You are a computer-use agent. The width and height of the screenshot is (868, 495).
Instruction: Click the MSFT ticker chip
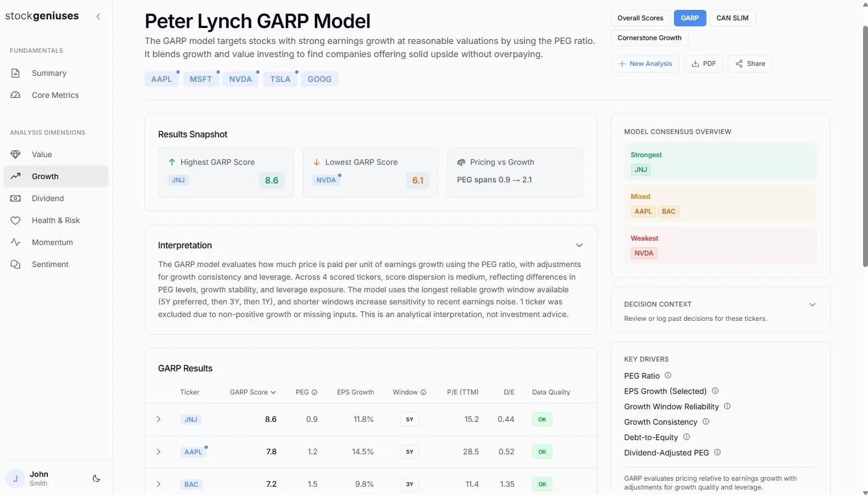coord(201,79)
